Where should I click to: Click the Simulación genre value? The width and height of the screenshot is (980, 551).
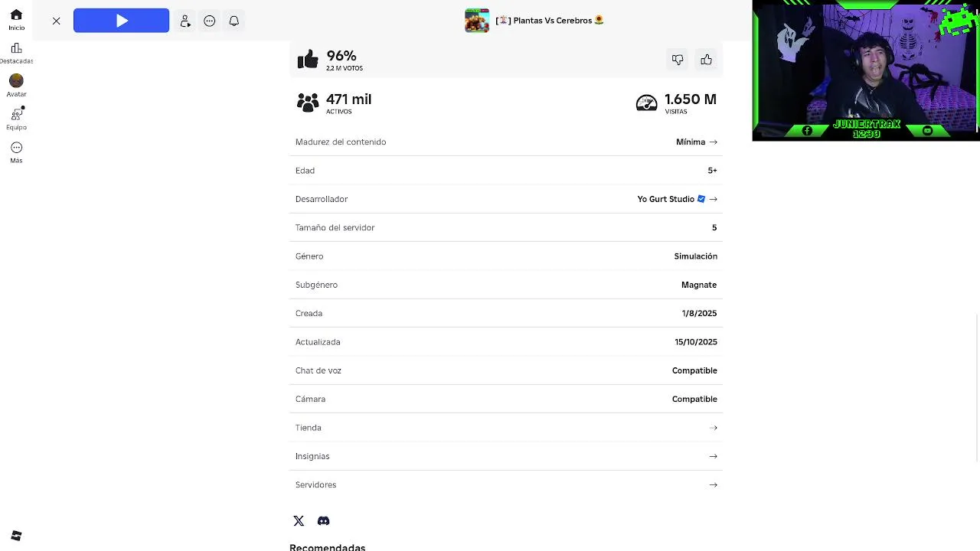[x=695, y=256]
